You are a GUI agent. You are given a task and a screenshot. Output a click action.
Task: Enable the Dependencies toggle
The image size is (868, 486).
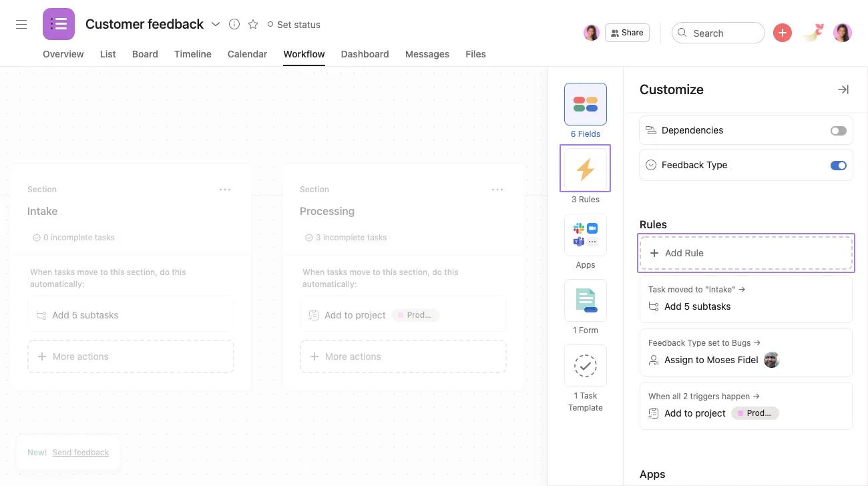click(x=839, y=130)
